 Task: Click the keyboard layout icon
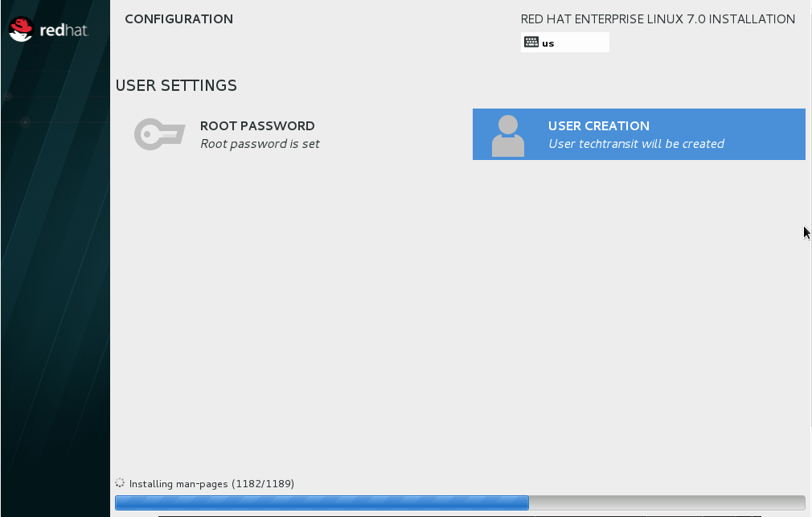point(531,42)
